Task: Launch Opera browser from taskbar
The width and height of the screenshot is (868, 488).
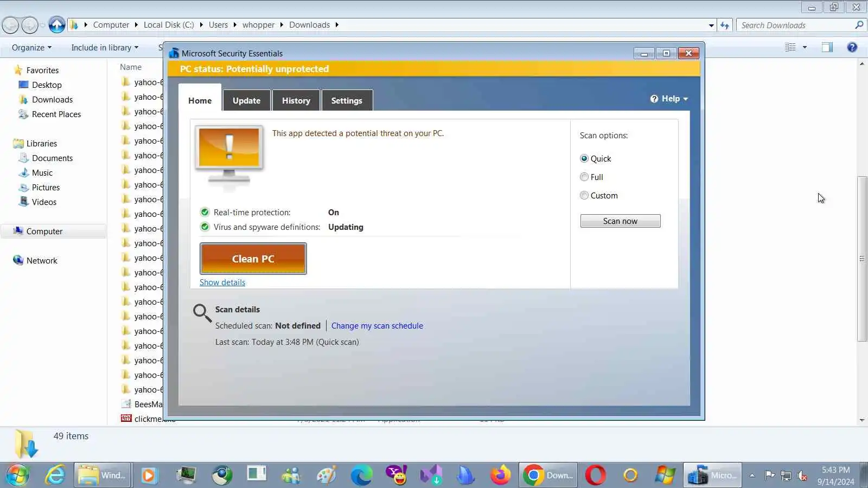Action: (595, 476)
